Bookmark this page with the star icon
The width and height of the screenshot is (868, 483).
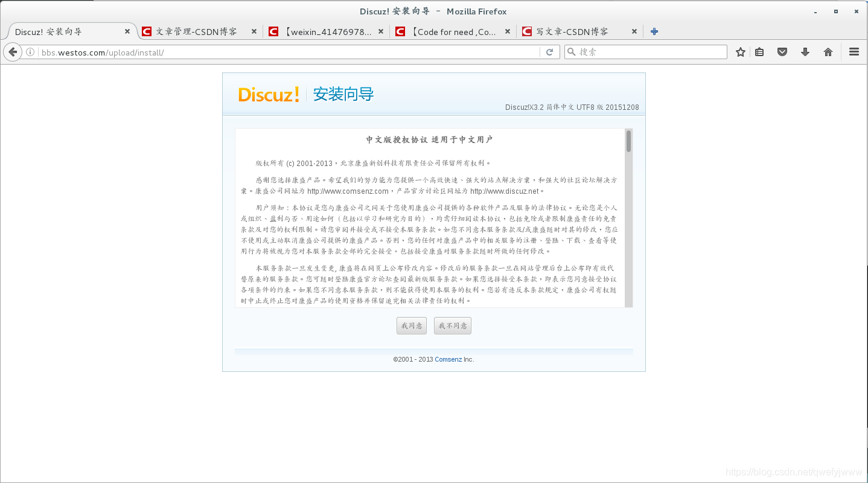(741, 52)
